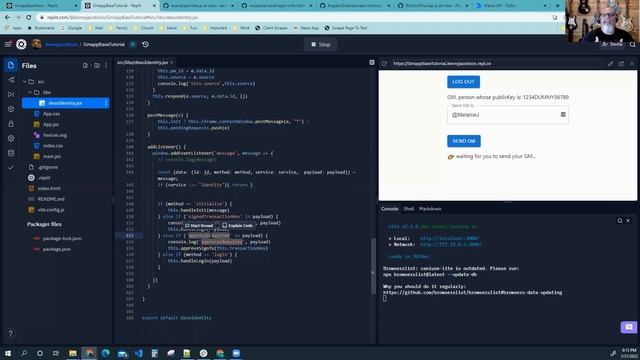Open App.css file
The width and height of the screenshot is (640, 360).
point(51,114)
